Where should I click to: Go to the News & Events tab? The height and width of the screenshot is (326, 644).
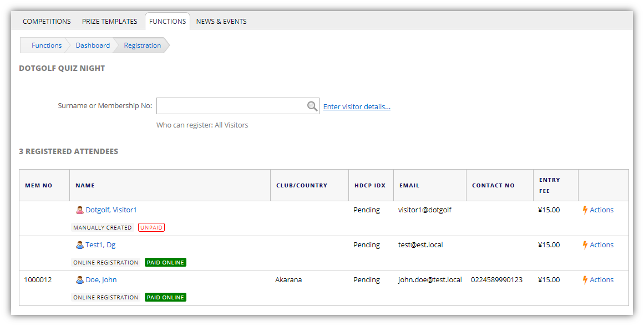[x=221, y=22]
